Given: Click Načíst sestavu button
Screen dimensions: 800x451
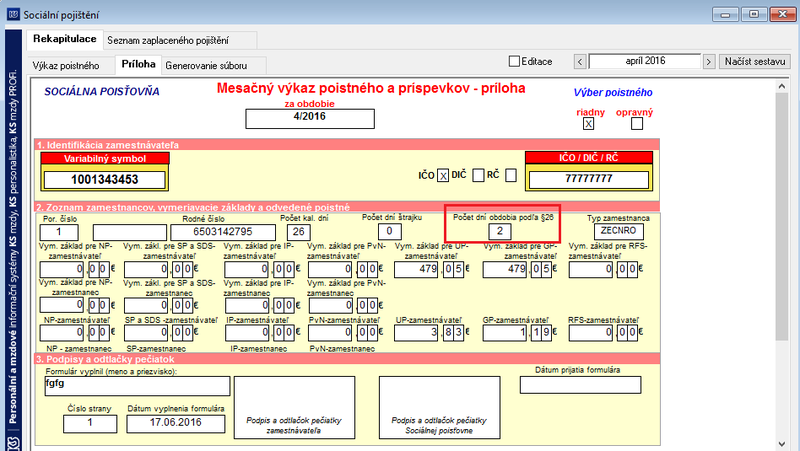Looking at the screenshot, I should (755, 62).
